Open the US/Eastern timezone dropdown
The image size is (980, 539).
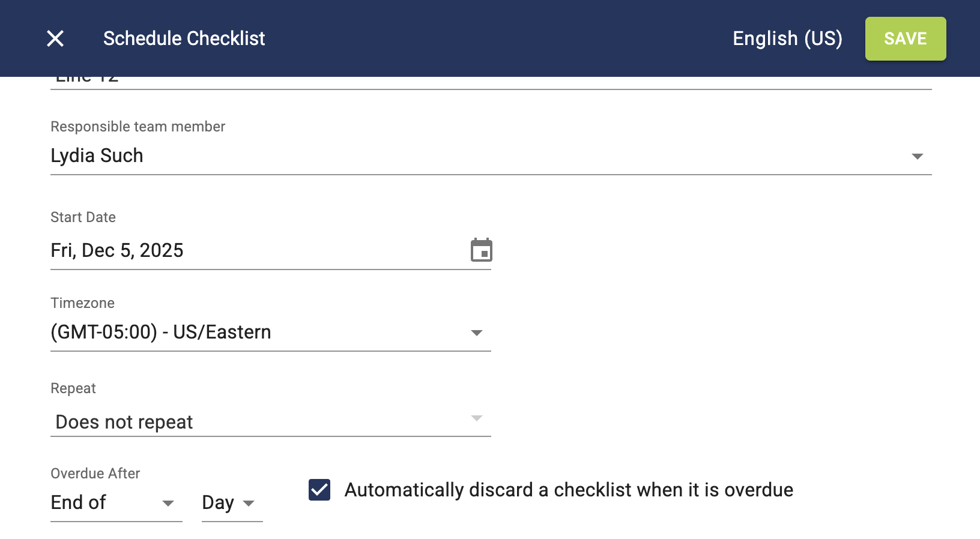click(x=258, y=333)
